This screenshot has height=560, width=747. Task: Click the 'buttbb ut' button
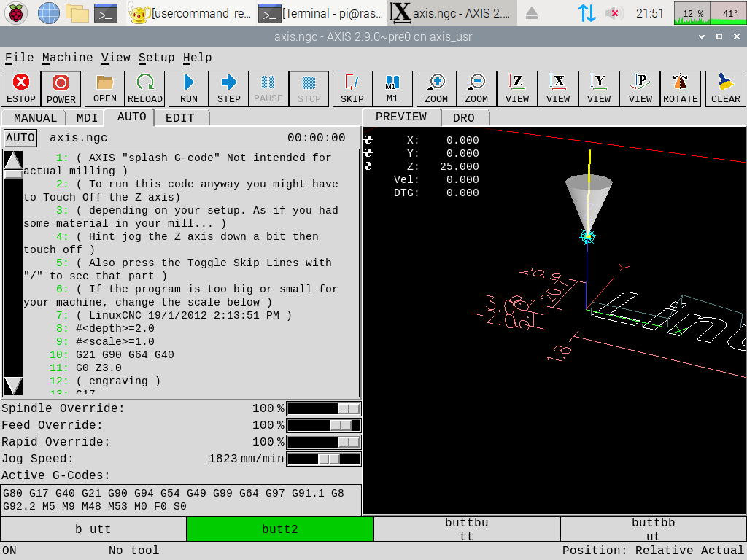(654, 529)
